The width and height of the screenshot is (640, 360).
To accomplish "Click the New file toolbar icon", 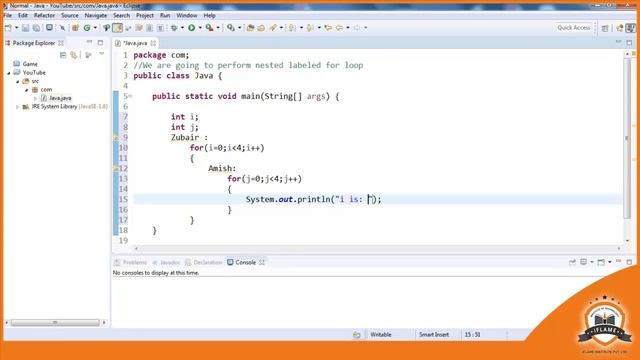I will coord(8,28).
